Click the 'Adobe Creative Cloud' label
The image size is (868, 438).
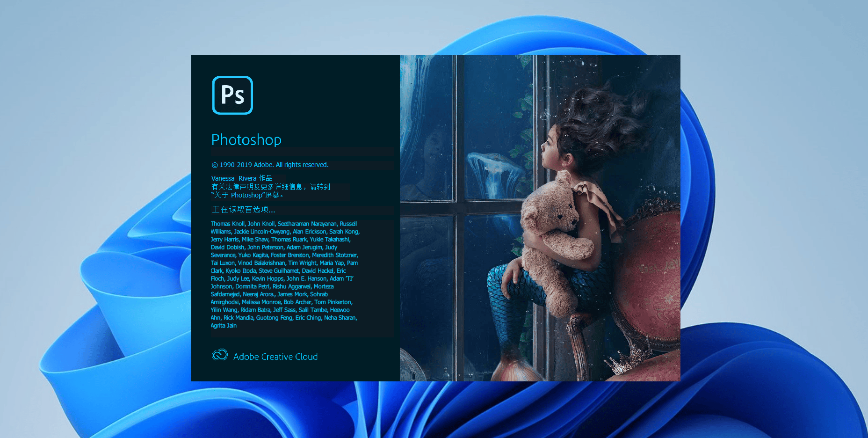(275, 357)
